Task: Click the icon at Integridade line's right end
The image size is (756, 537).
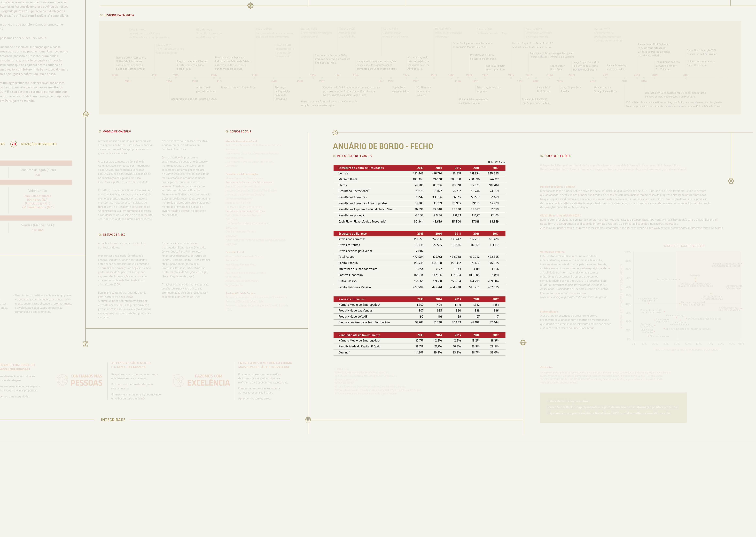Action: [308, 420]
